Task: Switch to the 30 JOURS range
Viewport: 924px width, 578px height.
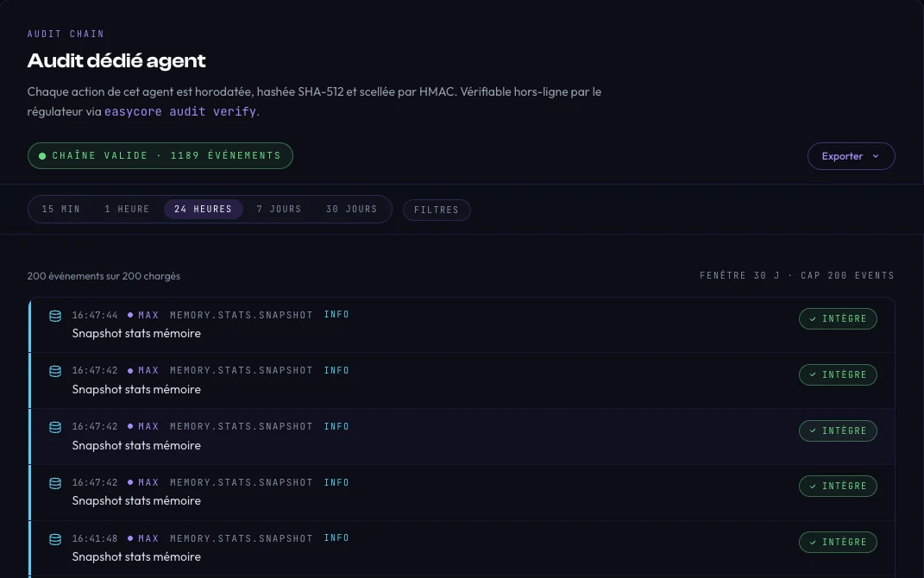Action: click(x=352, y=209)
